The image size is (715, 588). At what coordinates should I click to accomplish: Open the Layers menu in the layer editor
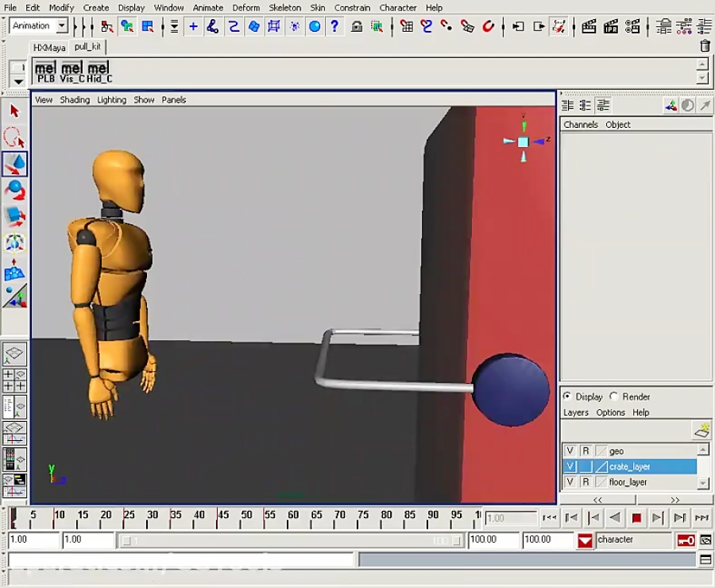click(x=575, y=412)
